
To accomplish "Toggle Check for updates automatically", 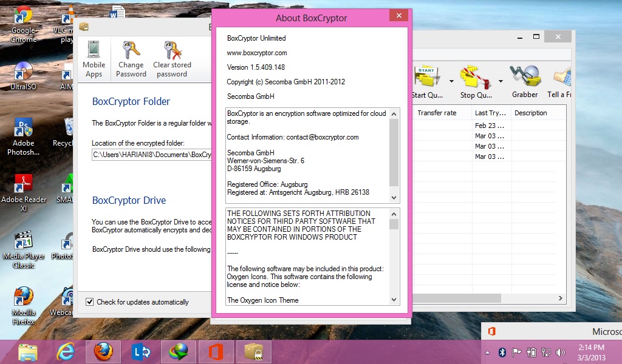I will point(90,302).
